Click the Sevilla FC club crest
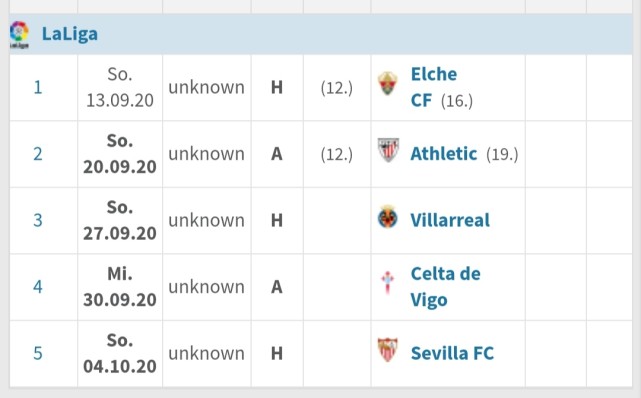The width and height of the screenshot is (641, 398). click(x=388, y=350)
